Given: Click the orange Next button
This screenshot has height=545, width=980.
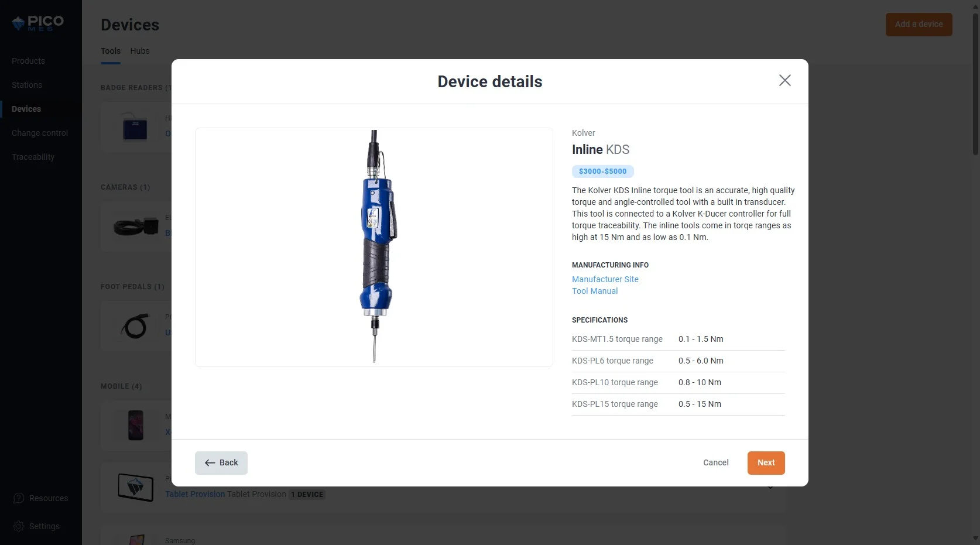Looking at the screenshot, I should point(766,462).
